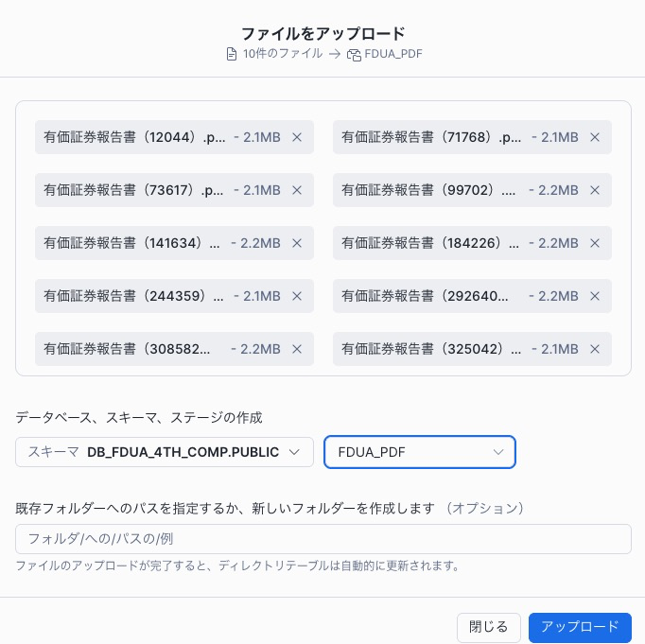This screenshot has height=644, width=645.
Task: Remove file 有価証券報告書（73617）from list
Action: coord(296,190)
